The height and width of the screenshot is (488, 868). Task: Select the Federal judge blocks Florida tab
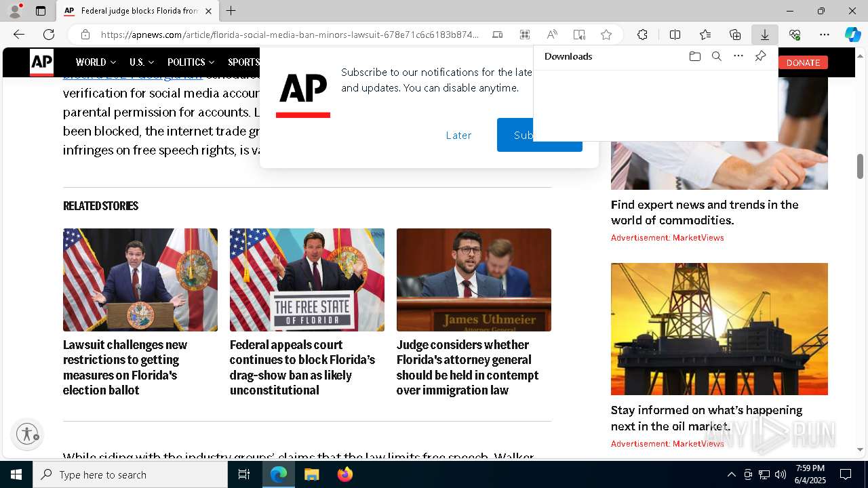point(138,11)
